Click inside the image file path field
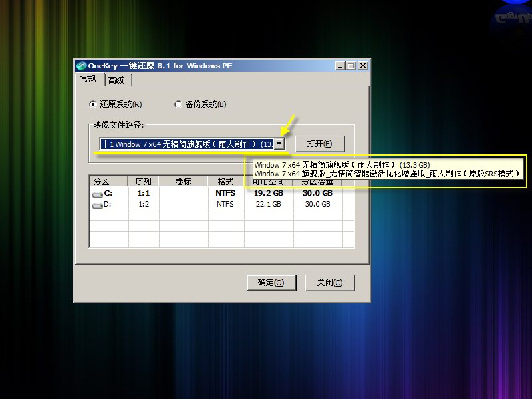This screenshot has height=399, width=532. [186, 144]
